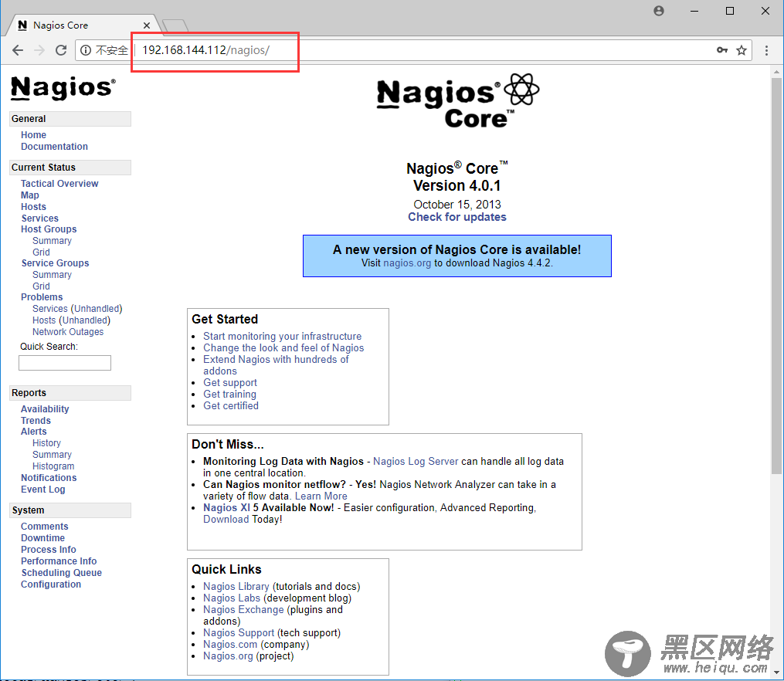The width and height of the screenshot is (784, 681).
Task: Click the Nagios logo in the sidebar
Action: [x=63, y=88]
